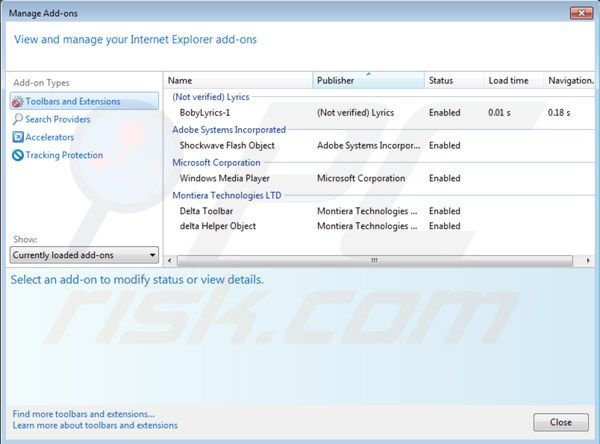Click the Toolbars and Extensions gear icon
The height and width of the screenshot is (444, 600).
tap(18, 102)
